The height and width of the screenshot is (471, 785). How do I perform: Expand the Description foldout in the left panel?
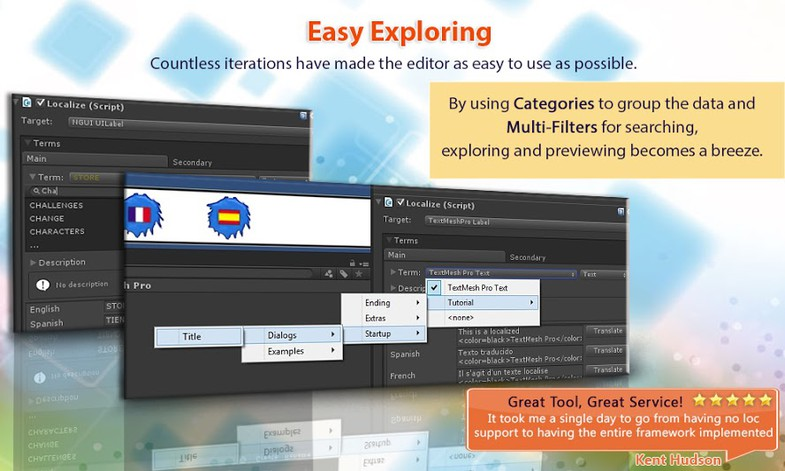click(x=33, y=262)
